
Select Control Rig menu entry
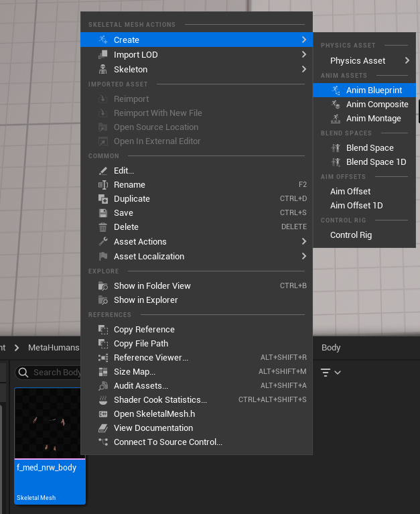(350, 235)
